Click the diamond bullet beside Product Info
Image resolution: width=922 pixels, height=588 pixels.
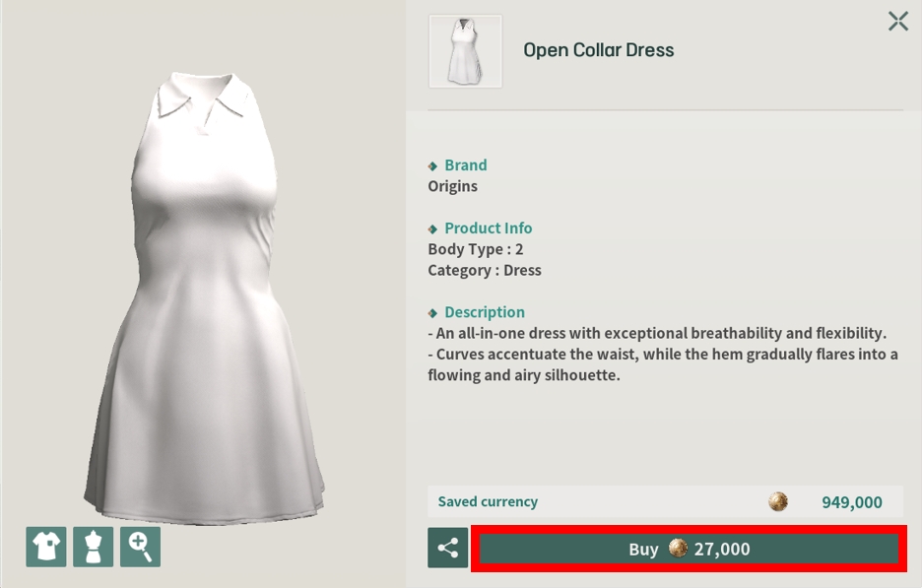tap(432, 229)
